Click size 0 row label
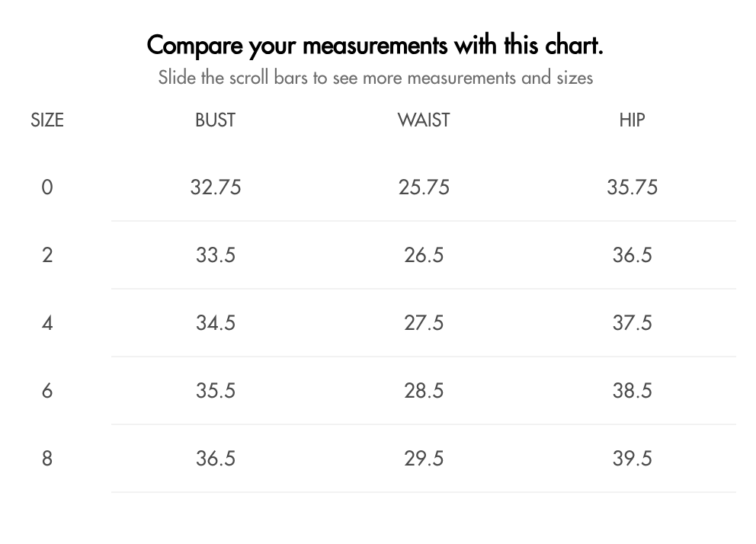 47,187
